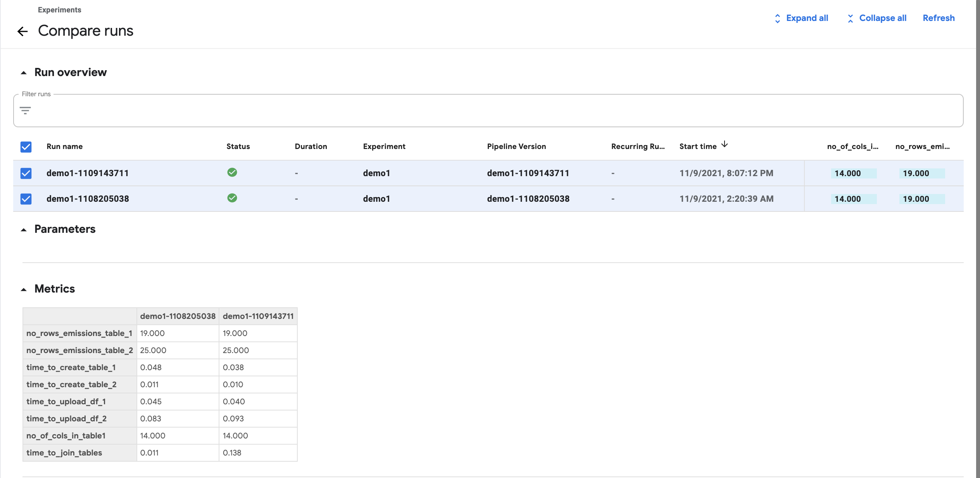The width and height of the screenshot is (980, 478).
Task: Sort by the no_rows_emi... metric column header
Action: pyautogui.click(x=922, y=147)
